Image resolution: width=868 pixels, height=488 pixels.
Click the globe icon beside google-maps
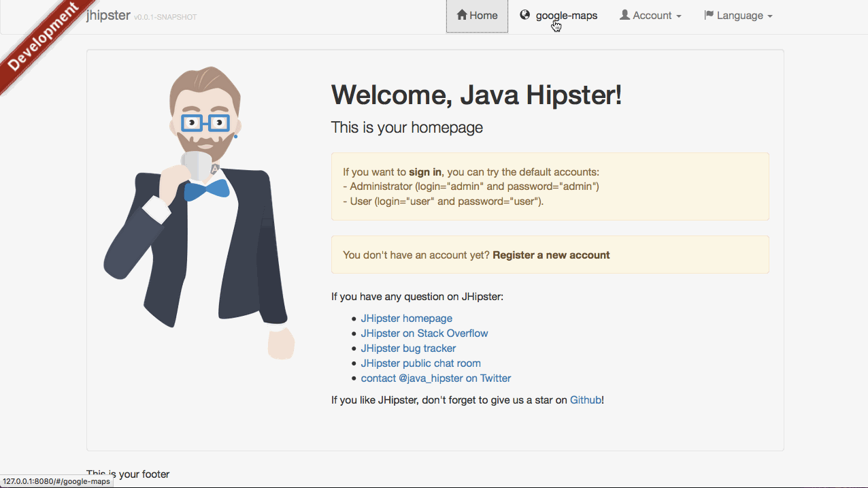click(x=525, y=15)
